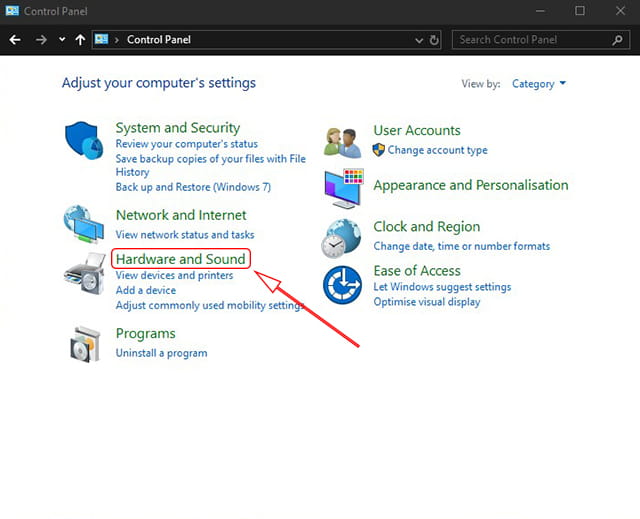Click the Hardware and Sound printer icon
This screenshot has height=519, width=640.
(x=84, y=273)
